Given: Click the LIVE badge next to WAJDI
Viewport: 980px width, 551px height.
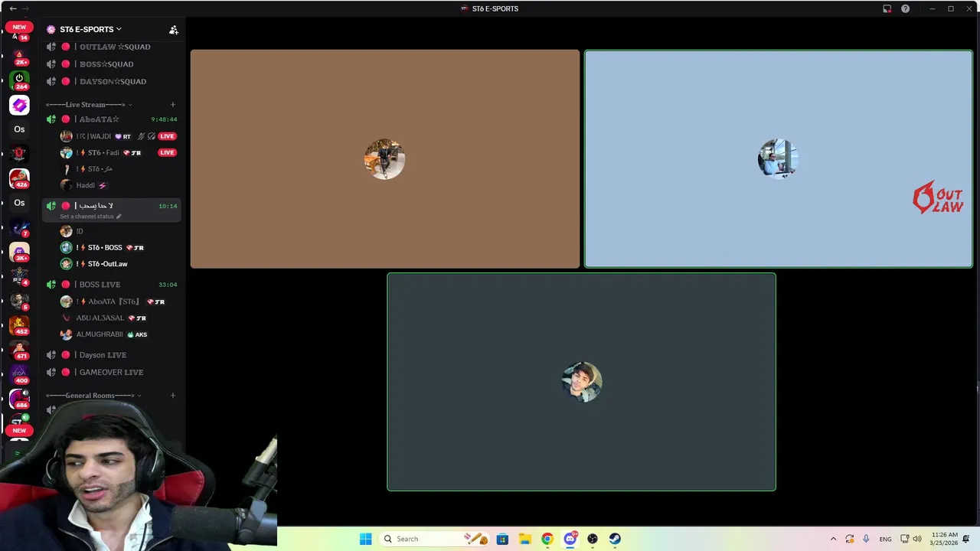Looking at the screenshot, I should click(x=167, y=136).
